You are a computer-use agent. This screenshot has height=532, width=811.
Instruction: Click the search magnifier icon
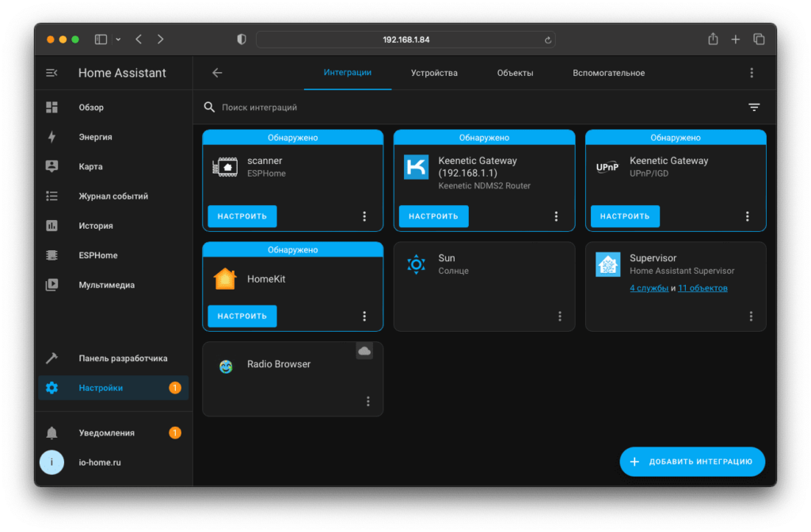pos(209,107)
